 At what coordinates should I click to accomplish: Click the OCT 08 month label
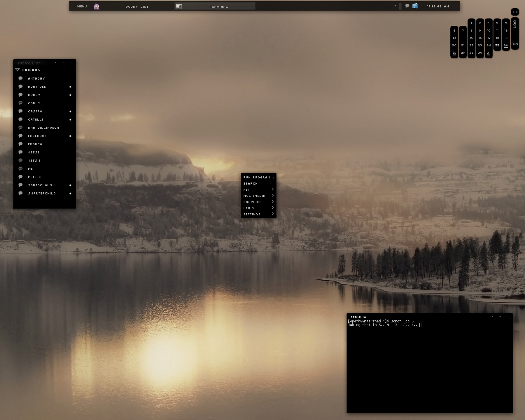click(x=515, y=33)
